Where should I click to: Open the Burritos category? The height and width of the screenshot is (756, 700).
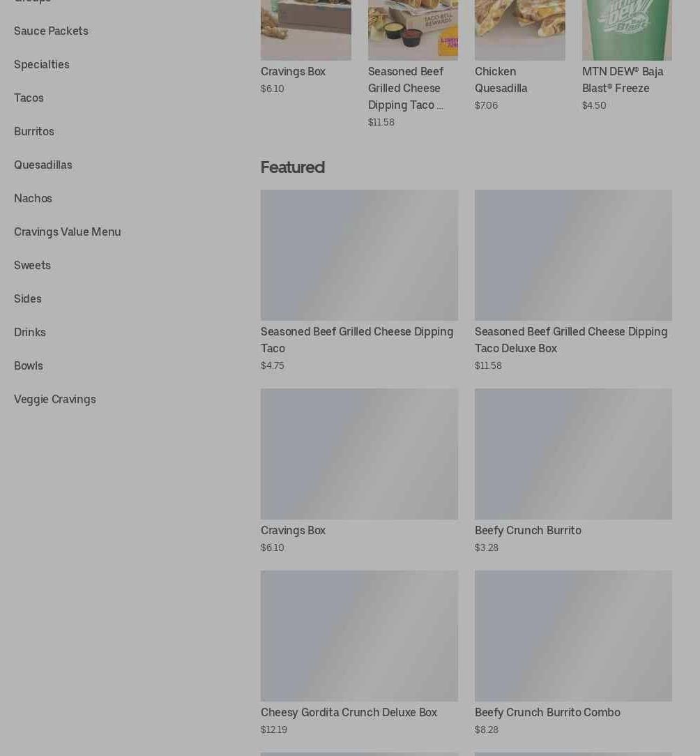click(33, 132)
